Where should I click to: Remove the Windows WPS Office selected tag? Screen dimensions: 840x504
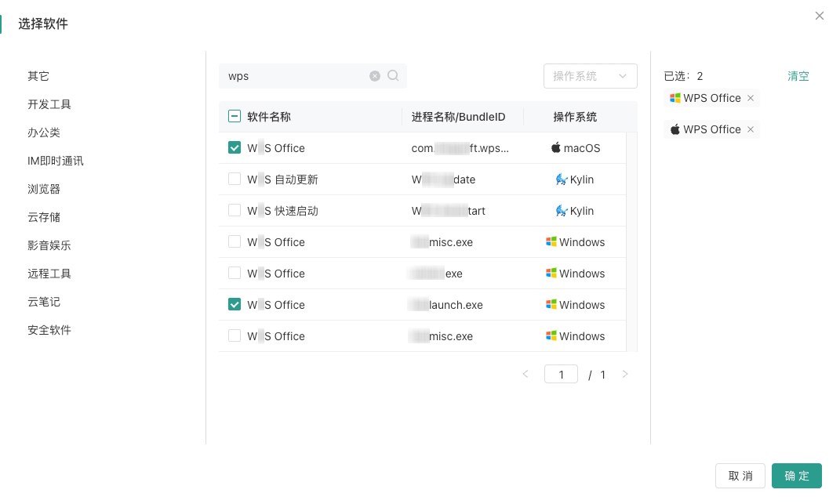tap(751, 98)
